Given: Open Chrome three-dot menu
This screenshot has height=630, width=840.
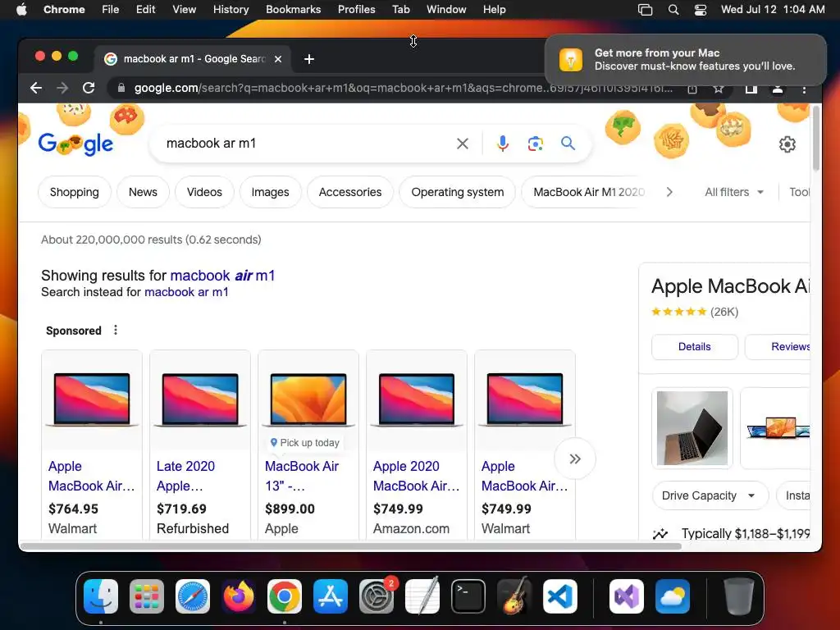Looking at the screenshot, I should tap(804, 89).
